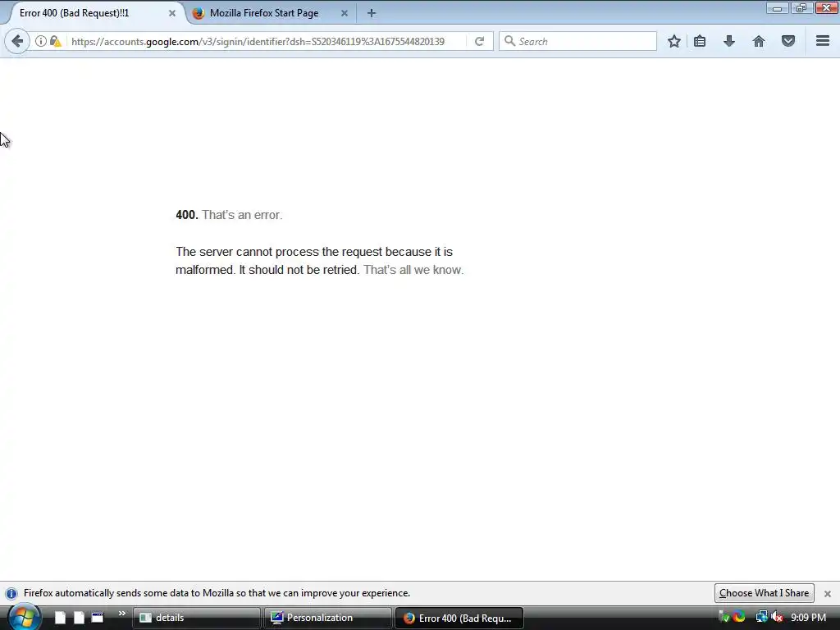Open the details taskbar window
This screenshot has width=840, height=630.
tap(197, 618)
